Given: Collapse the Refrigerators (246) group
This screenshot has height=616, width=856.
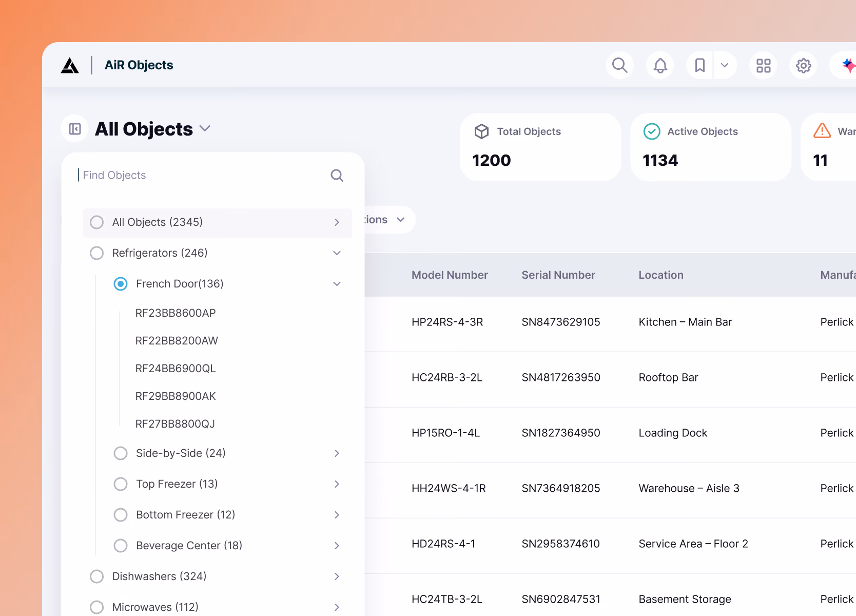Looking at the screenshot, I should 337,253.
